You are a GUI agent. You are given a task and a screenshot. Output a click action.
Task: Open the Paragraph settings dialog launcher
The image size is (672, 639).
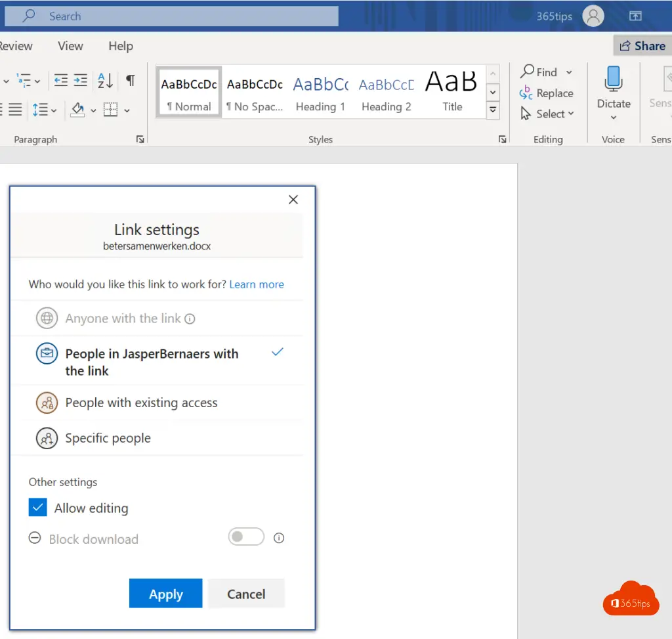pos(140,139)
